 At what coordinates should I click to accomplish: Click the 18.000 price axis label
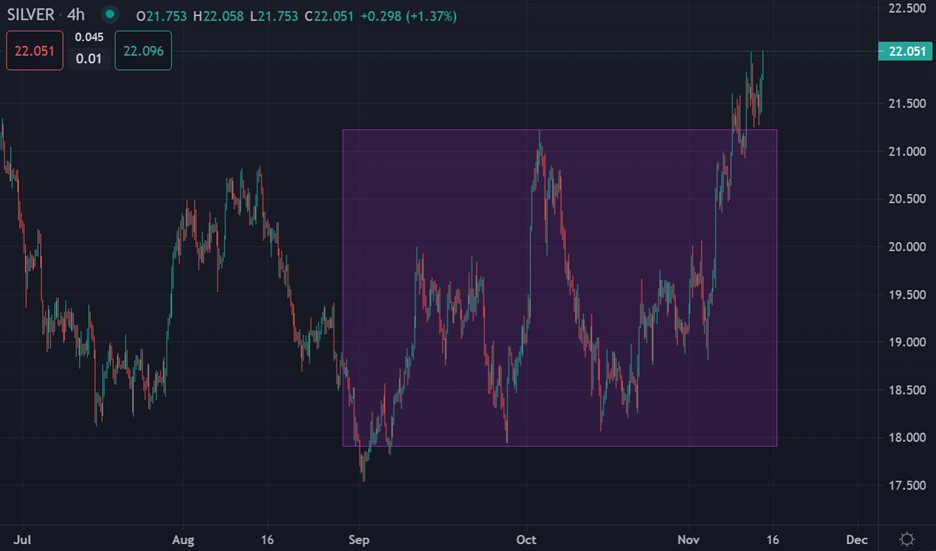907,438
